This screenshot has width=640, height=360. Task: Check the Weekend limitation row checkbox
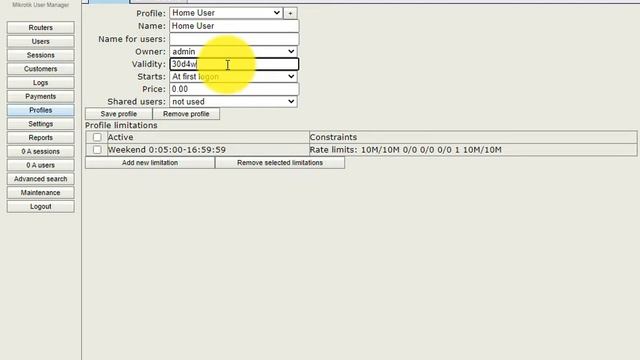click(x=97, y=150)
